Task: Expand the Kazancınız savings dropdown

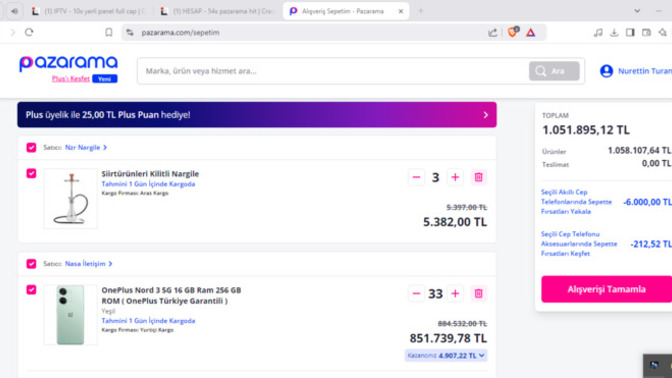Action: [446, 355]
